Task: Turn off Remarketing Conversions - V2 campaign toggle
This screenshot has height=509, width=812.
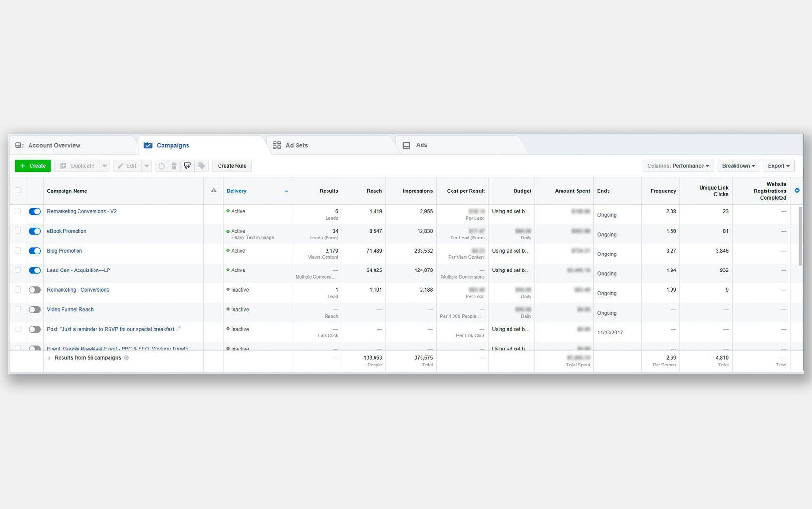Action: [34, 211]
